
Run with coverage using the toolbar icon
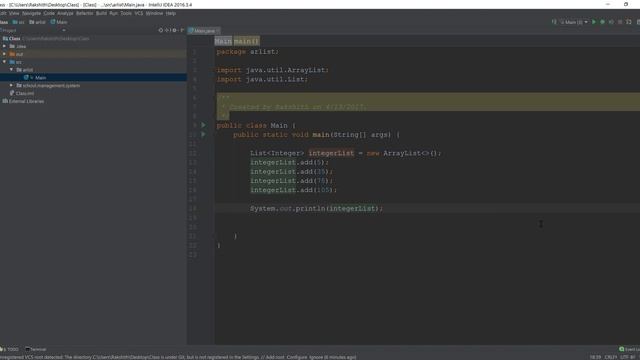click(x=611, y=22)
